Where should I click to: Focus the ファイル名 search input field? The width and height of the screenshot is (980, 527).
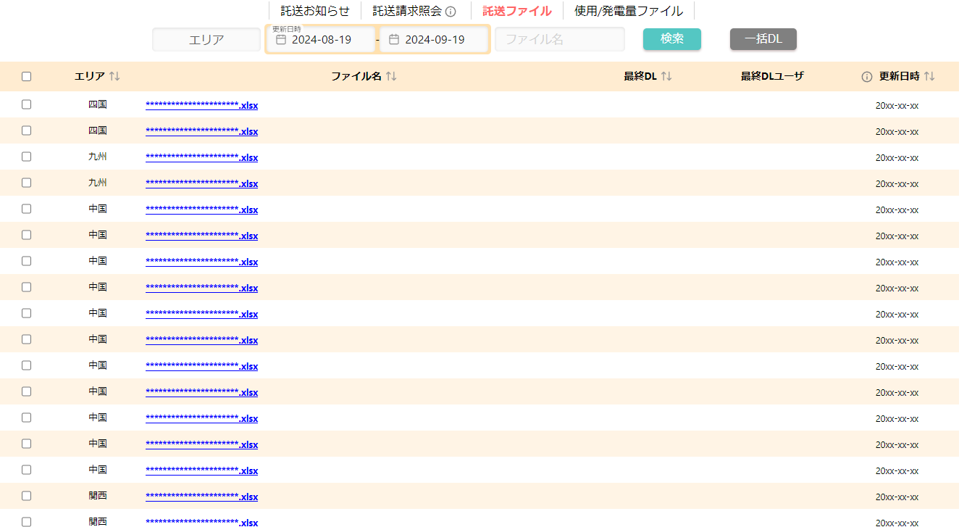click(560, 40)
